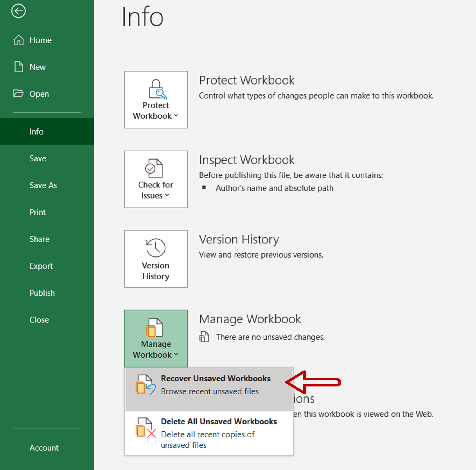
Task: Expand the Protect Workbook dropdown
Action: pyautogui.click(x=156, y=99)
